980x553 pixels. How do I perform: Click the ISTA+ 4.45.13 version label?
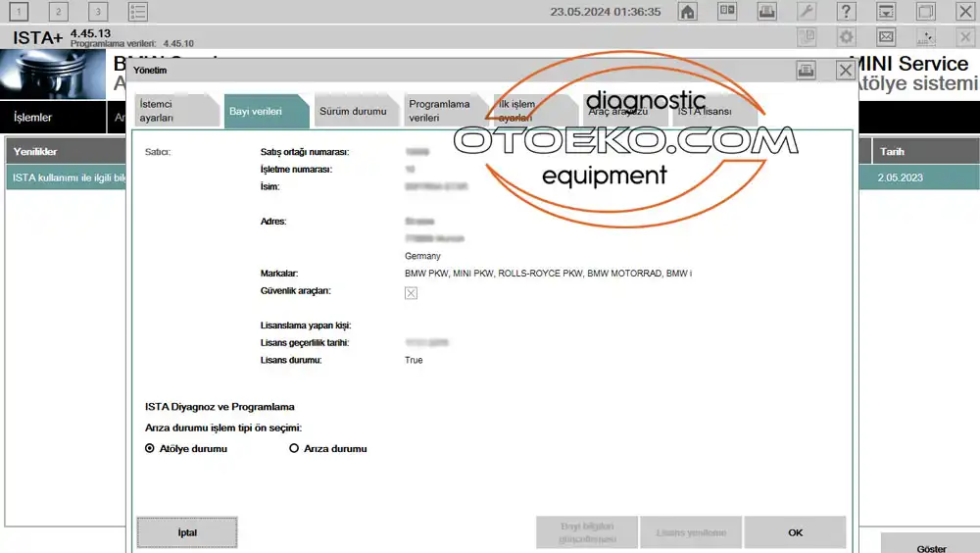pos(62,36)
